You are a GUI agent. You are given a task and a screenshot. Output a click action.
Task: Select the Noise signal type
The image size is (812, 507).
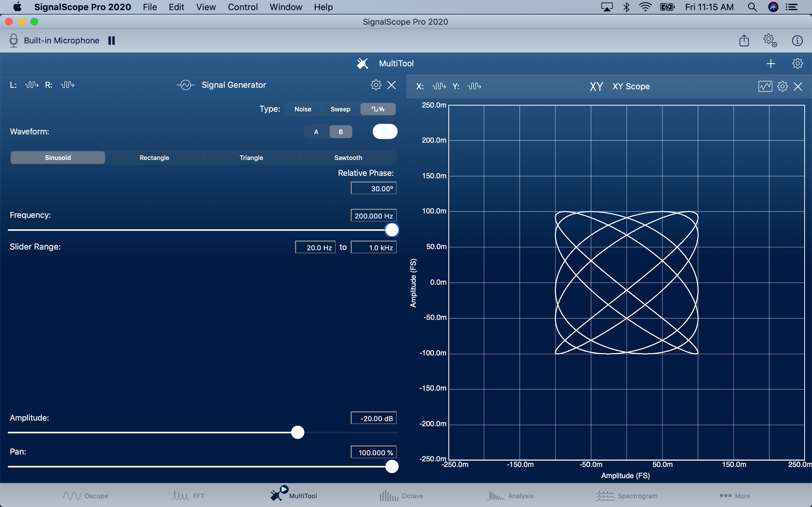click(x=303, y=109)
